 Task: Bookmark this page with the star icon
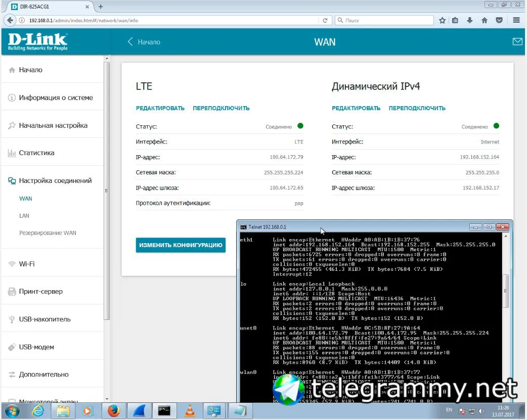(443, 20)
